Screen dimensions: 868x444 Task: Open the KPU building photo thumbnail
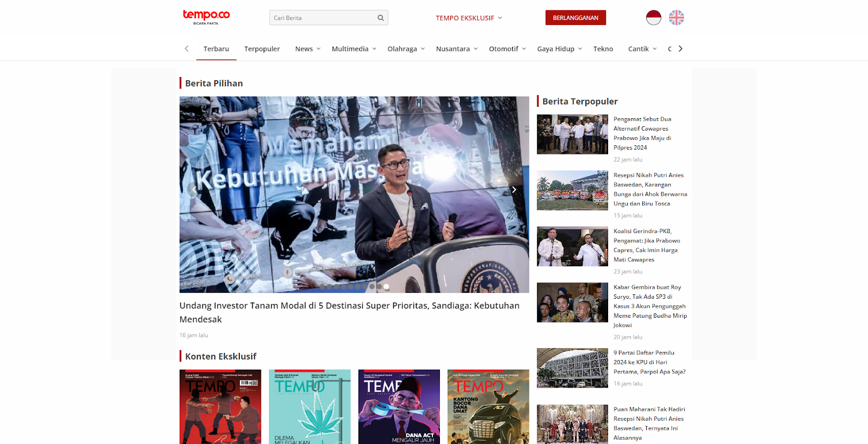572,368
